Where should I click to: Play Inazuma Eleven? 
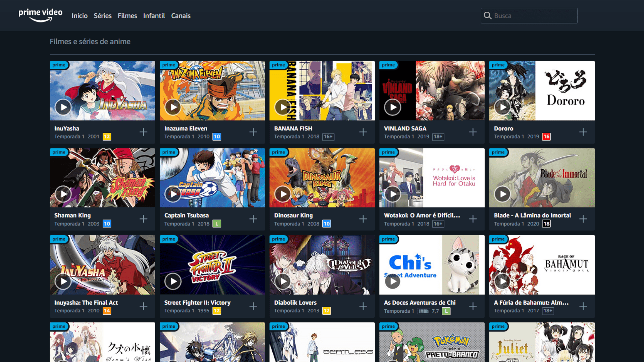coord(173,107)
